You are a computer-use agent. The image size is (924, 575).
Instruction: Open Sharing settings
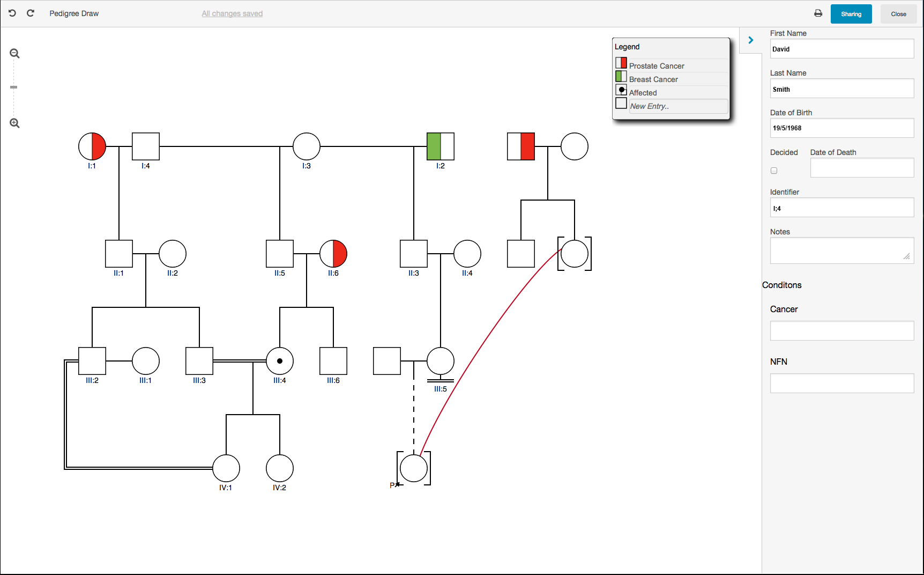coord(851,13)
